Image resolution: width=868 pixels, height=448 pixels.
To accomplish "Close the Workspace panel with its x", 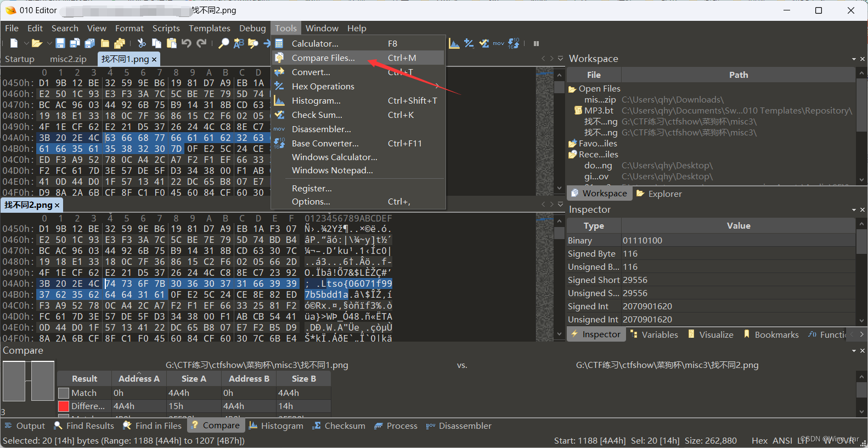I will tap(863, 59).
